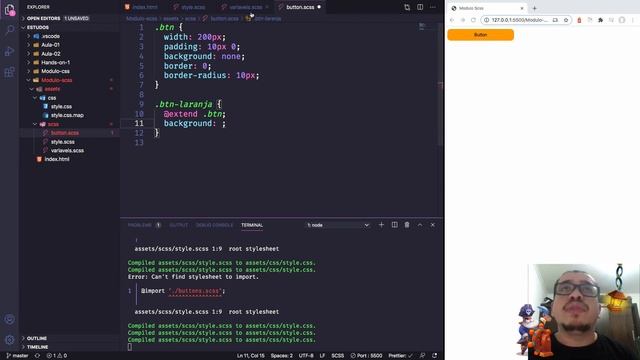The width and height of the screenshot is (640, 360).
Task: Select the Terminal panel tab
Action: [252, 225]
